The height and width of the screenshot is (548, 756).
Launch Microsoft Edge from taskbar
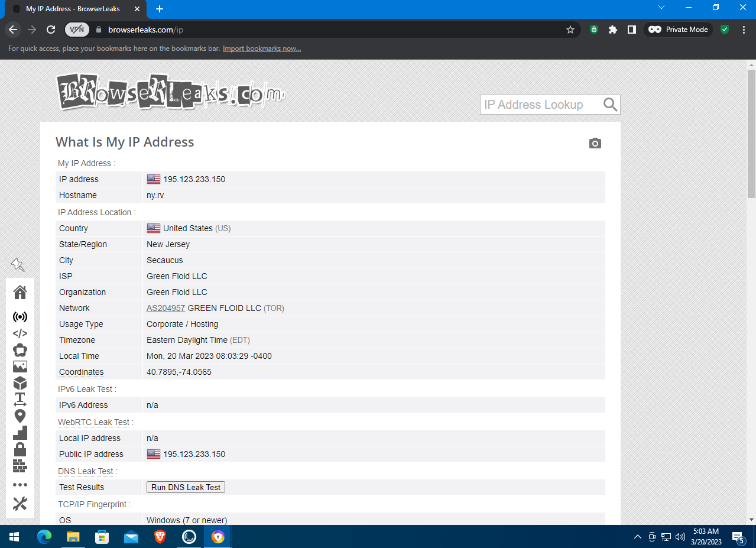click(x=44, y=537)
